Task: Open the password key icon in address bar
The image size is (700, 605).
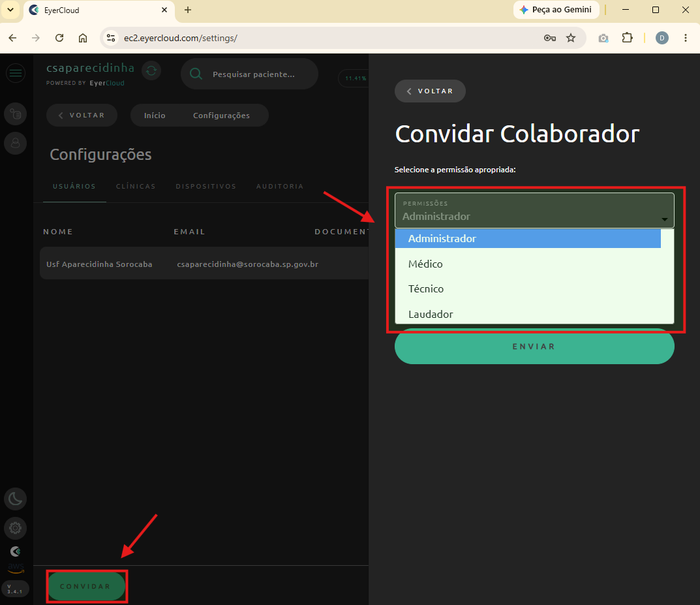Action: (549, 38)
